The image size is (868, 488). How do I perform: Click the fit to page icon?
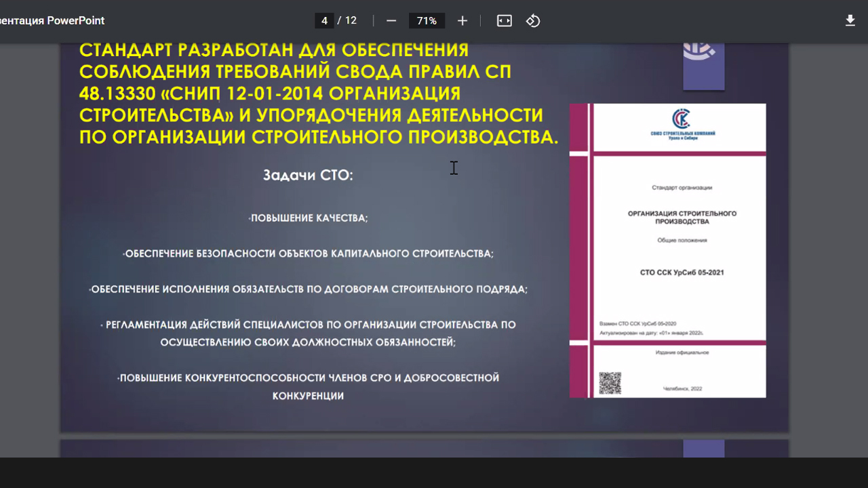(505, 21)
